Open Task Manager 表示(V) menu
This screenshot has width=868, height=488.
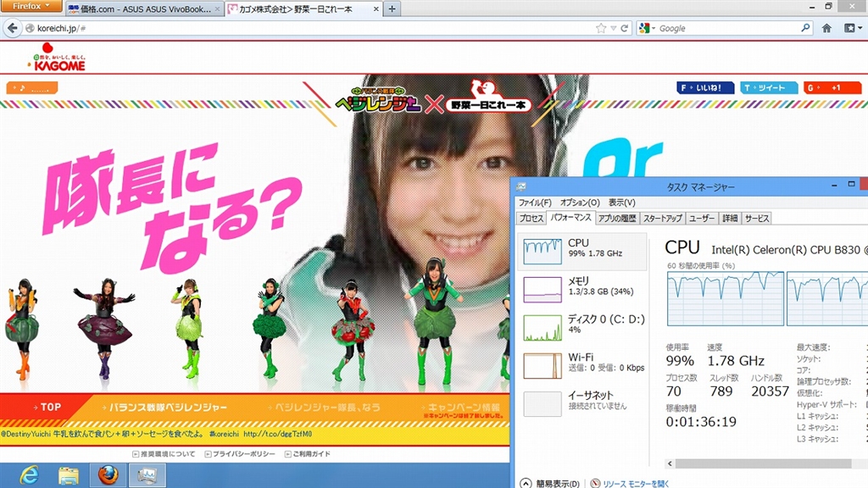[x=621, y=202]
